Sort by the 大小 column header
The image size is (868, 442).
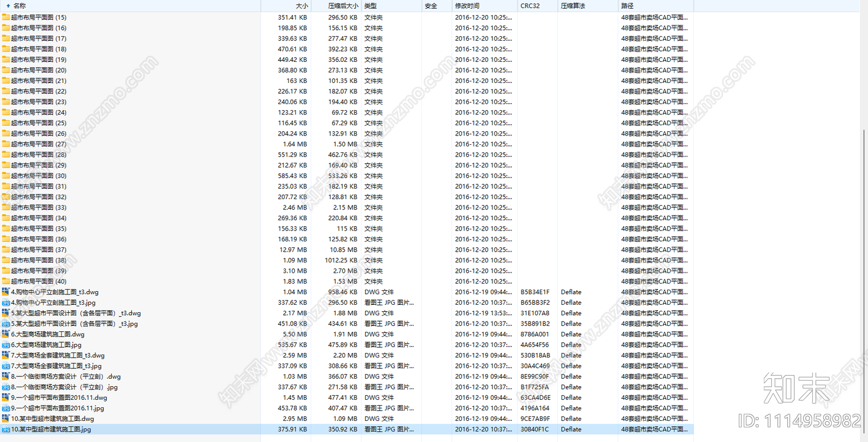pyautogui.click(x=286, y=6)
